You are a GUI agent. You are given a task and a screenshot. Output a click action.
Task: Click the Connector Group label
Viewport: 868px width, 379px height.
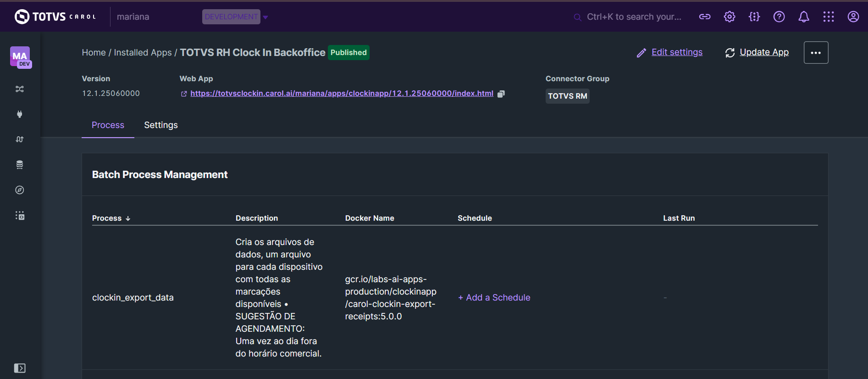(577, 78)
